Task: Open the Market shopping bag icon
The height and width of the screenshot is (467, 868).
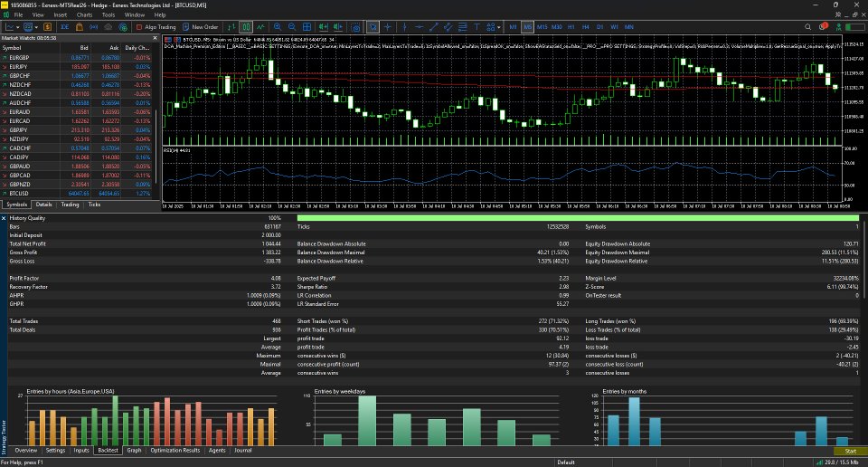Action: tap(80, 26)
